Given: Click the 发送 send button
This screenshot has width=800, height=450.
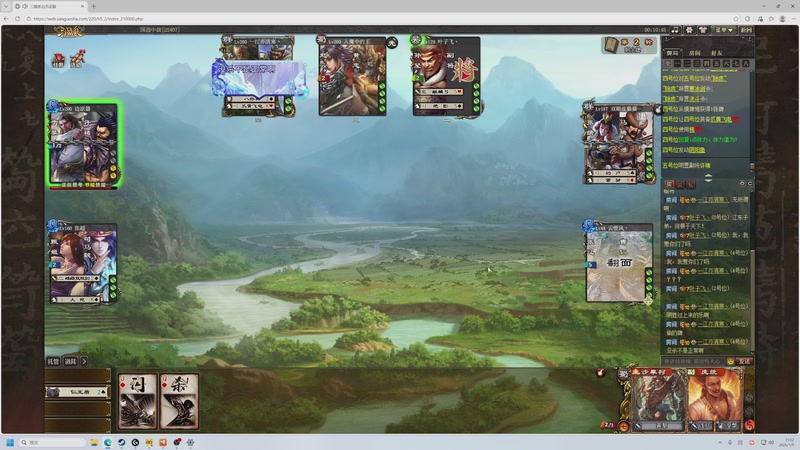Looking at the screenshot, I should [x=745, y=361].
